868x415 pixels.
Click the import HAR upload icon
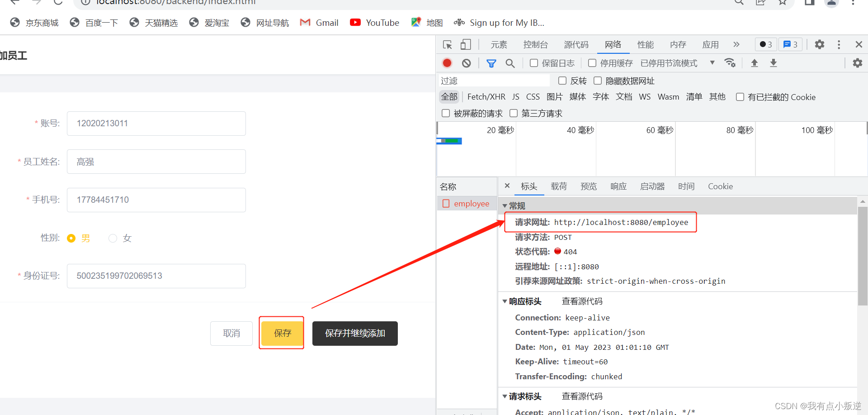pos(754,63)
